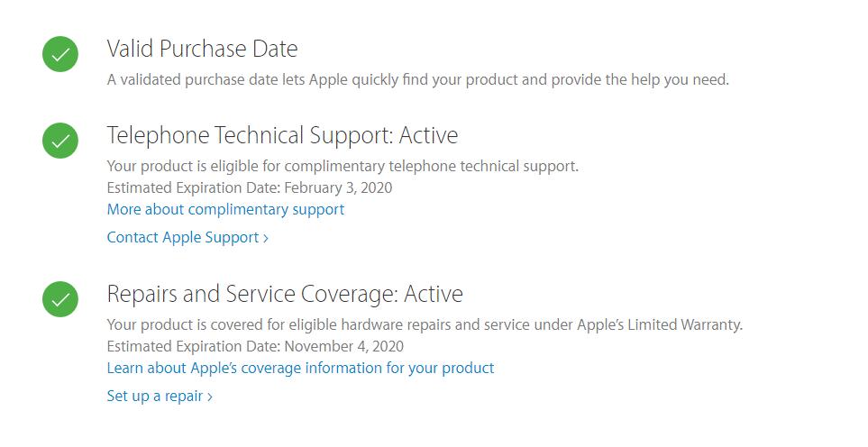Click the complimentary telephone technical support eligibility sentence

343,167
